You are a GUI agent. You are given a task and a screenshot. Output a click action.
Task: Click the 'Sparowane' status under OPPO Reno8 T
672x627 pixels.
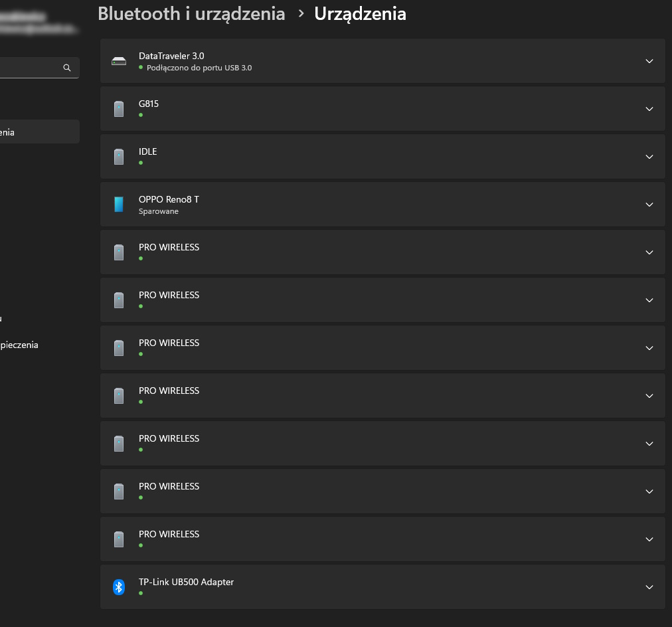[159, 211]
